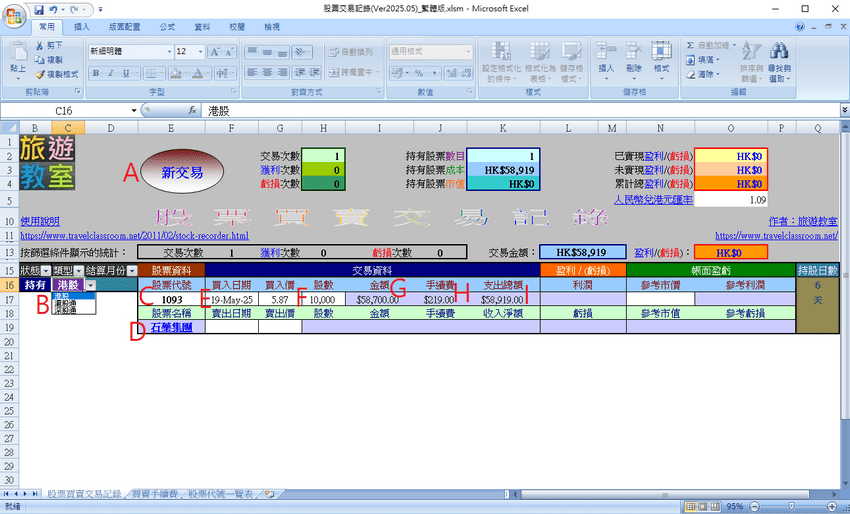Toggle bold formatting button
The height and width of the screenshot is (514, 850).
[96, 73]
